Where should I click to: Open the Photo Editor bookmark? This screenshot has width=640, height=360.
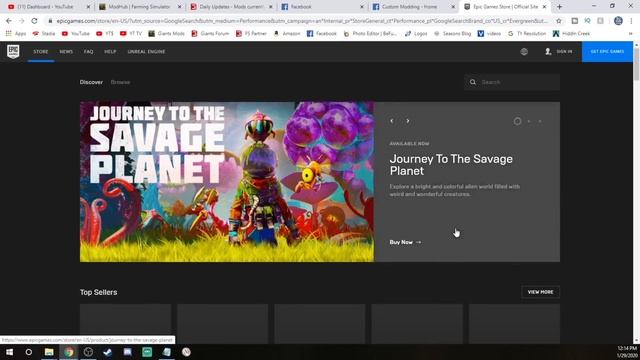370,33
